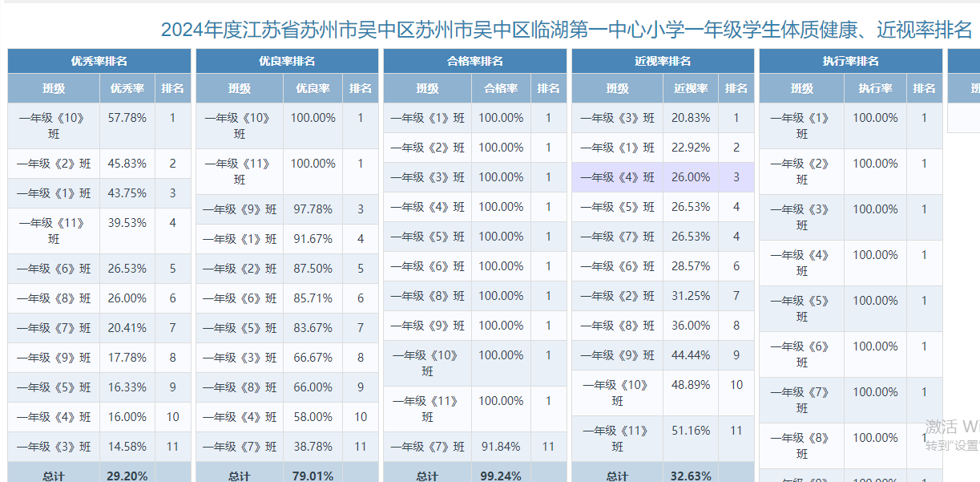Select the 20.41% cell
980x482 pixels.
coord(127,328)
